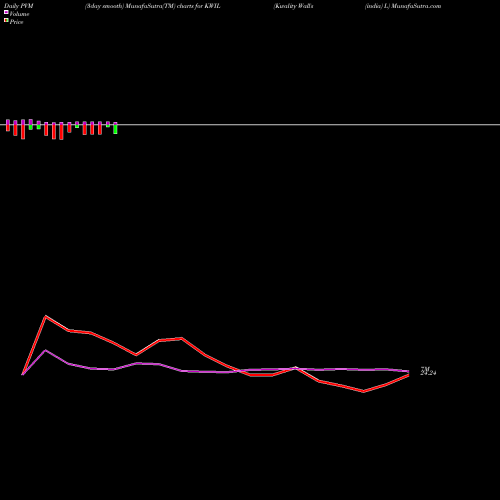Click the value label at the lines' right end

tap(428, 371)
